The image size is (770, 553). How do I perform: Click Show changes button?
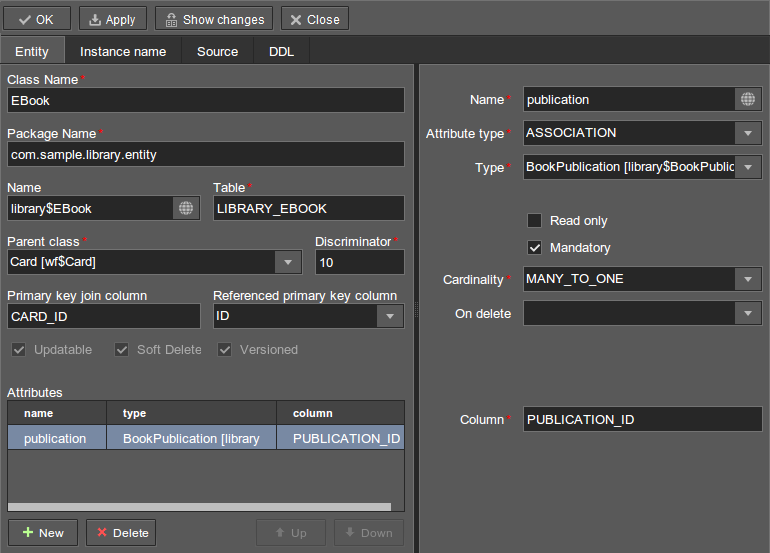214,19
